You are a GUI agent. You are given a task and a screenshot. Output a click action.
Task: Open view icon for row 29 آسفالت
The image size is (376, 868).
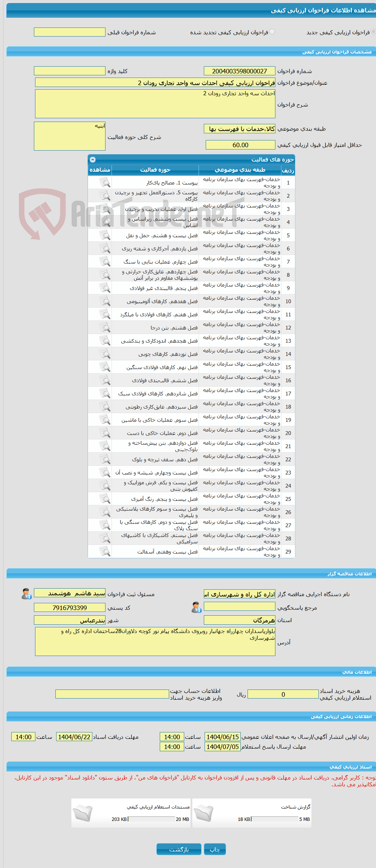pos(105,552)
